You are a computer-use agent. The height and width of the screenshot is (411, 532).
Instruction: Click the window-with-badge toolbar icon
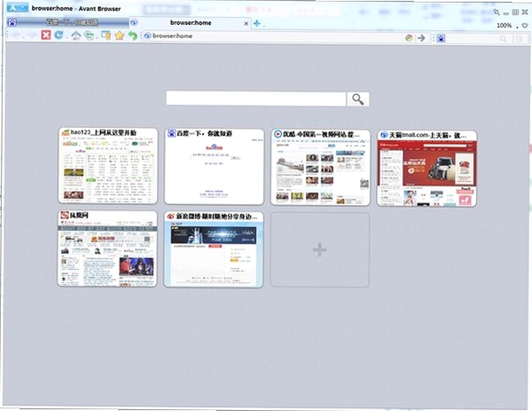[106, 36]
